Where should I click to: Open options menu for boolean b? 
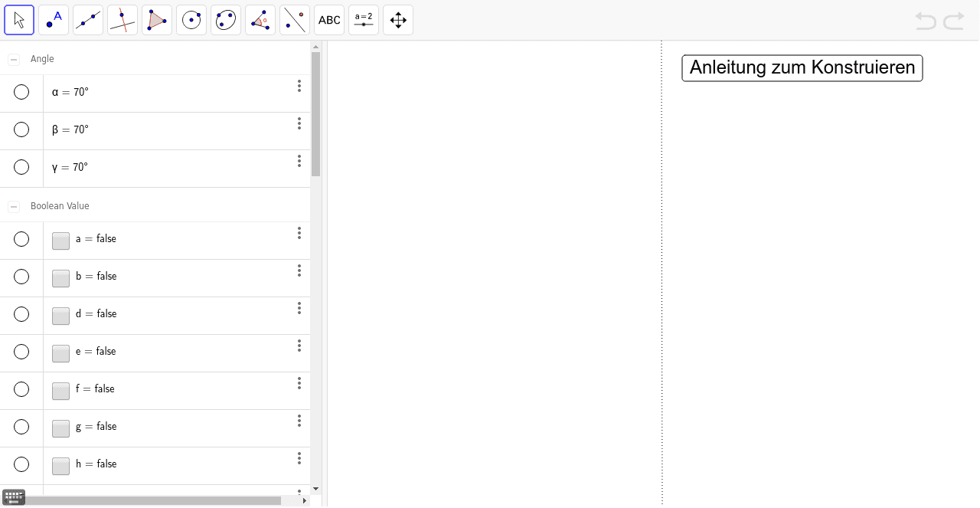(299, 270)
